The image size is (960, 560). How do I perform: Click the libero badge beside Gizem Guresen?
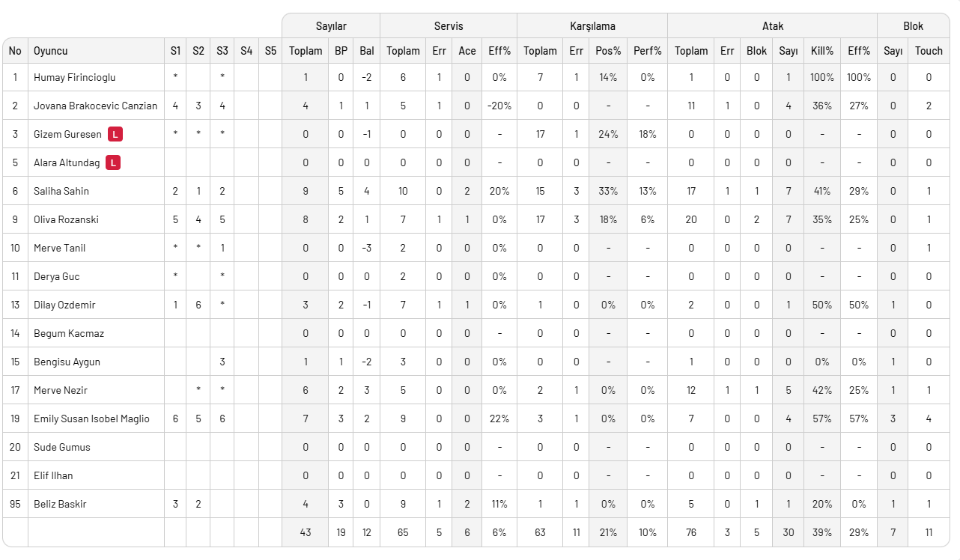115,134
